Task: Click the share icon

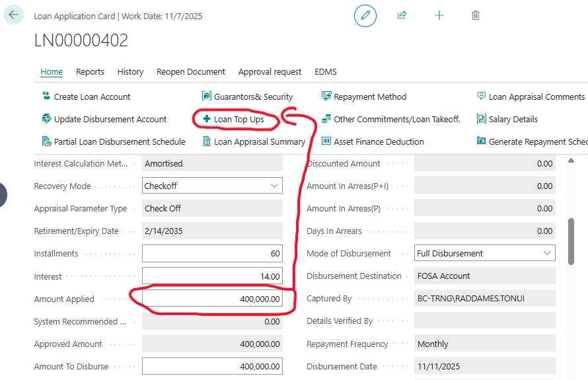Action: [402, 15]
